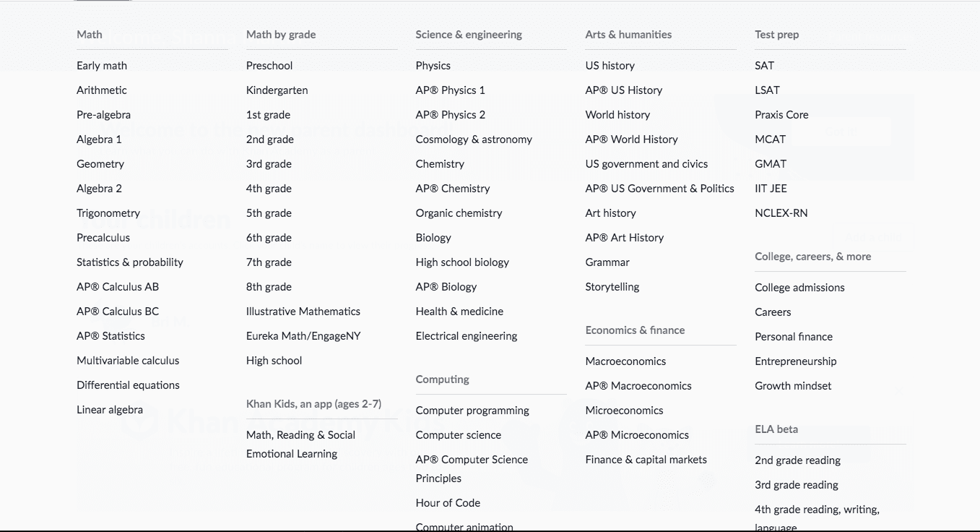980x532 pixels.
Task: Open Computer programming under Computing
Action: [x=472, y=411]
